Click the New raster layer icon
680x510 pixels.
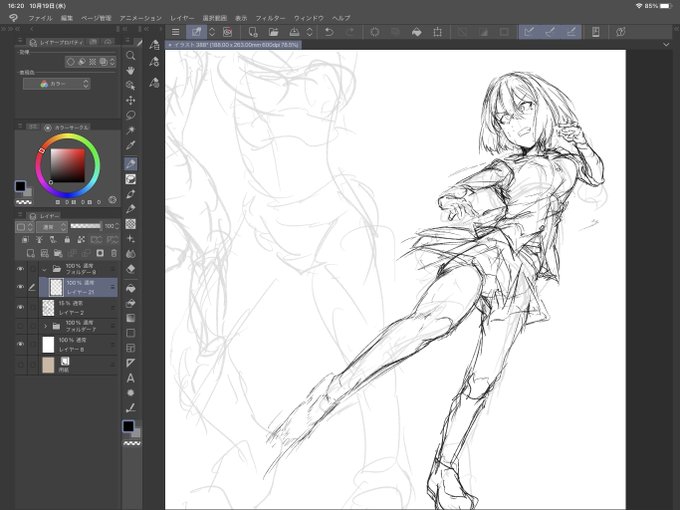click(30, 253)
